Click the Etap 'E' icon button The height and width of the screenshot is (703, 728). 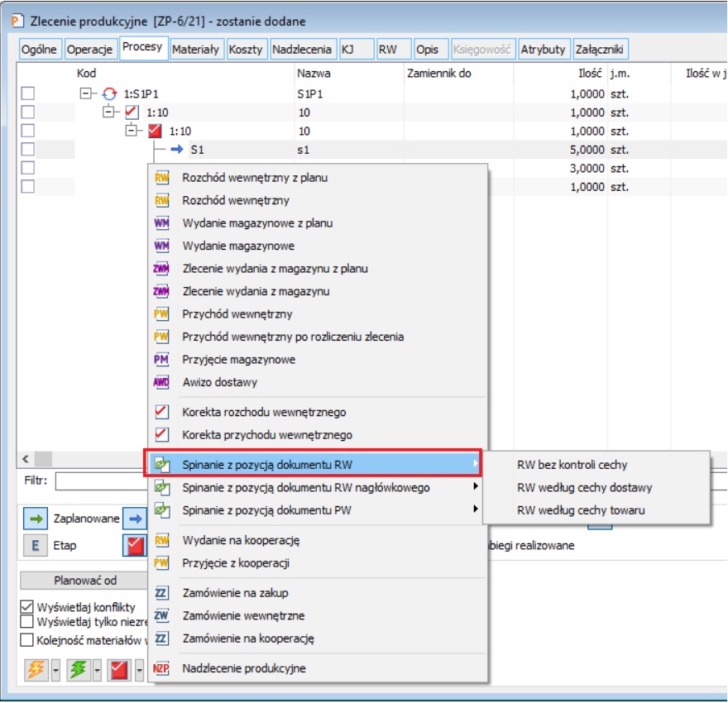pyautogui.click(x=35, y=545)
